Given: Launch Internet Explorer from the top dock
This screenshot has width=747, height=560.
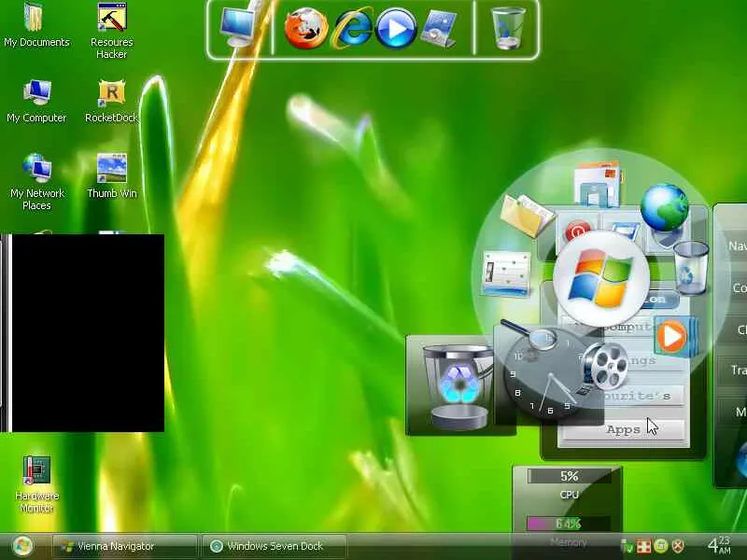Looking at the screenshot, I should [x=354, y=29].
